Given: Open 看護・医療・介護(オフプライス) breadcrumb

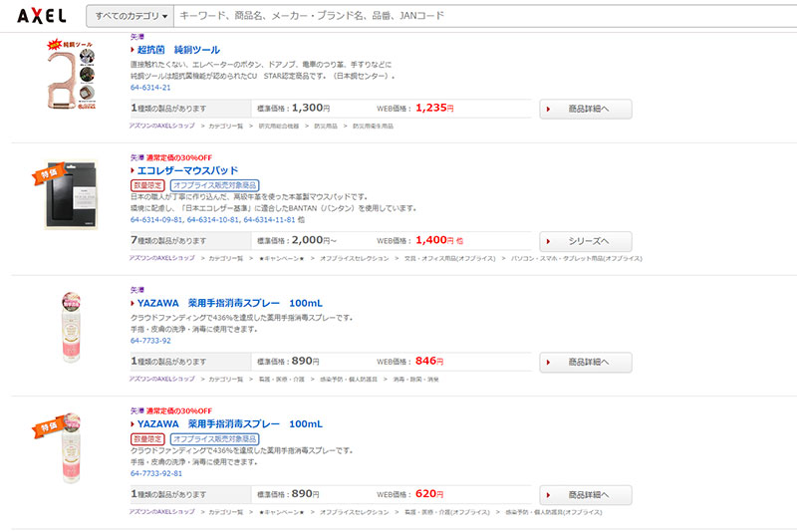Looking at the screenshot, I should click(446, 512).
